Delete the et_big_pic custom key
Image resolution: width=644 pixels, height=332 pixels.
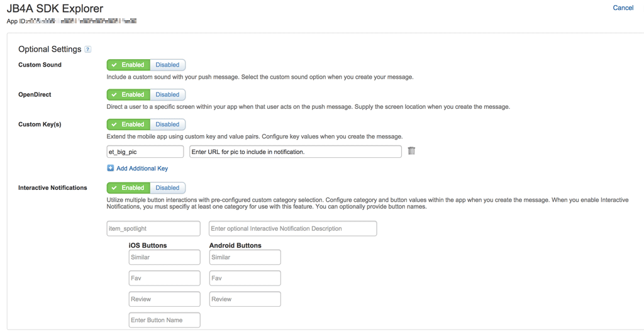[411, 151]
